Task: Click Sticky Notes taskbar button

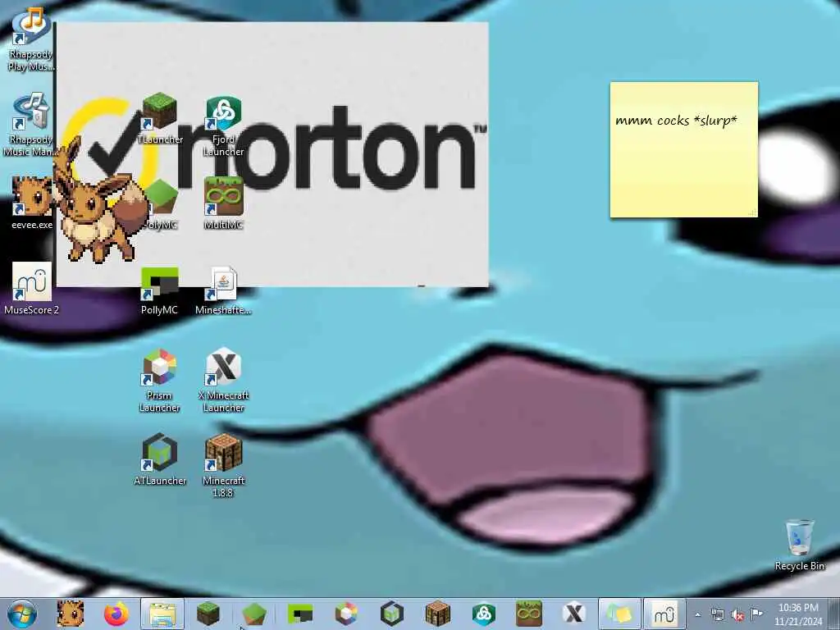Action: (x=620, y=614)
